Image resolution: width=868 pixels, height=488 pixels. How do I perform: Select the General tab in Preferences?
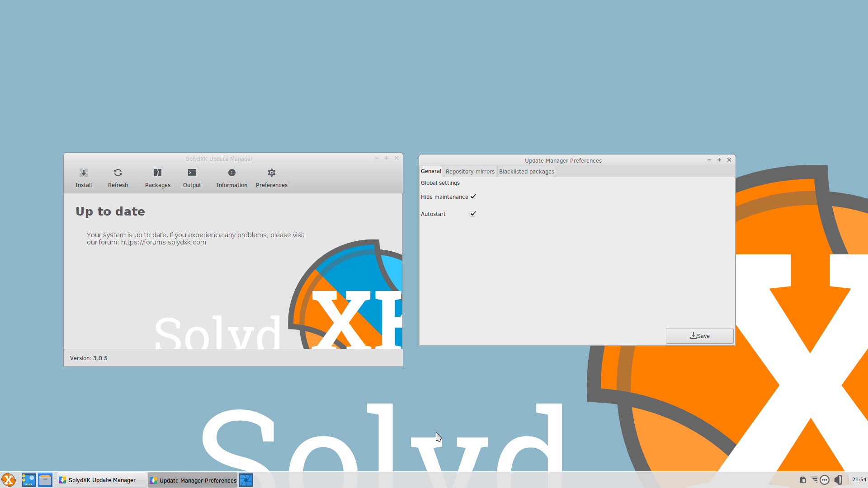[x=431, y=172]
